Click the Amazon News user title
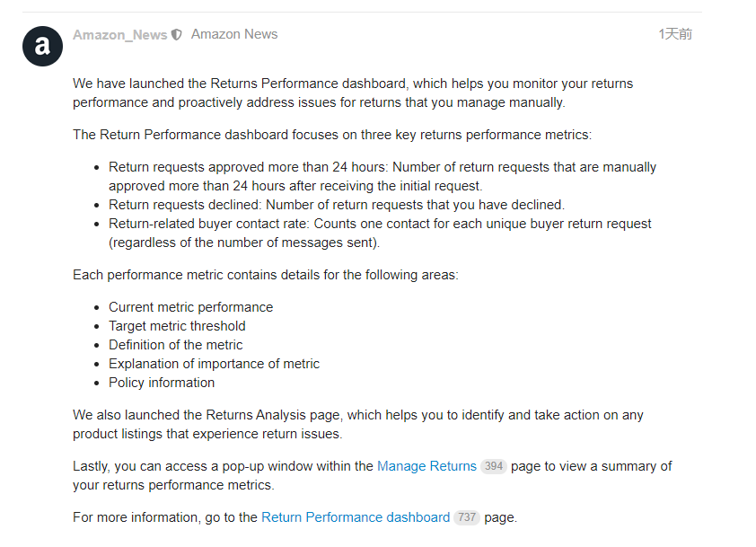 pyautogui.click(x=234, y=34)
